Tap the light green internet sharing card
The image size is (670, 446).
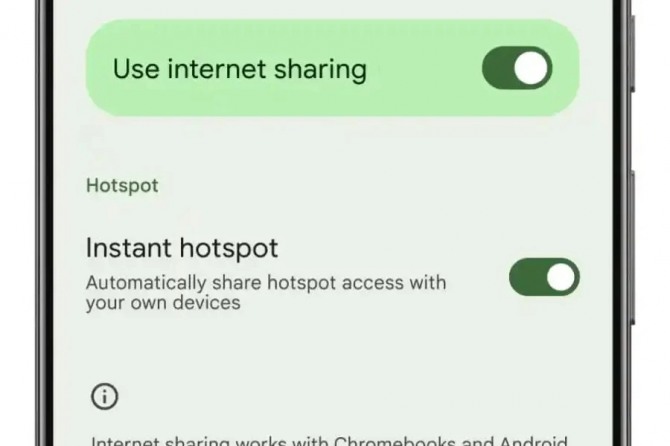(332, 67)
